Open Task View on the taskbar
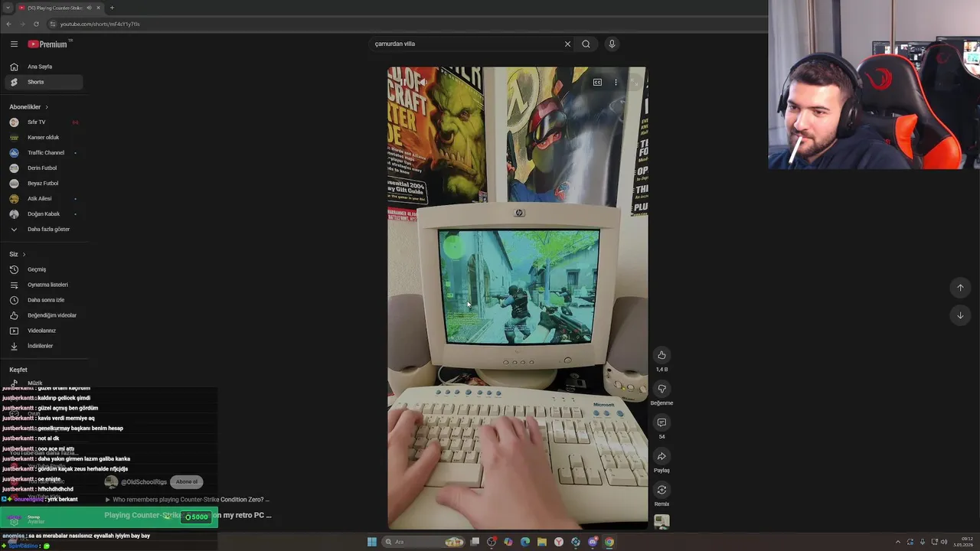The height and width of the screenshot is (551, 980). click(x=475, y=542)
